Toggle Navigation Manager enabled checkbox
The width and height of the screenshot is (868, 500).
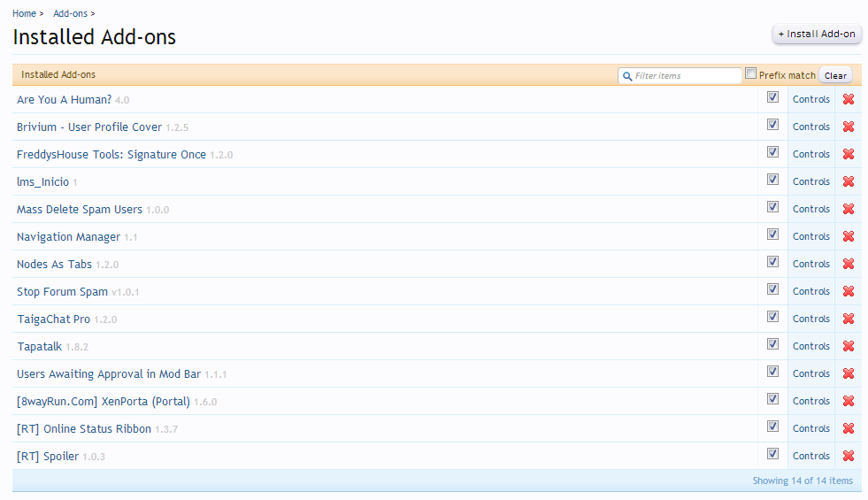[772, 235]
